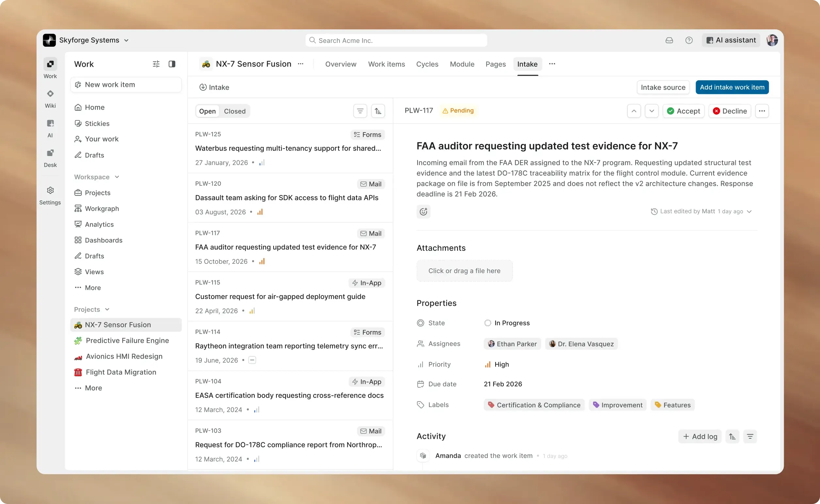Switch intake list to Closed items
Image resolution: width=820 pixels, height=504 pixels.
235,111
